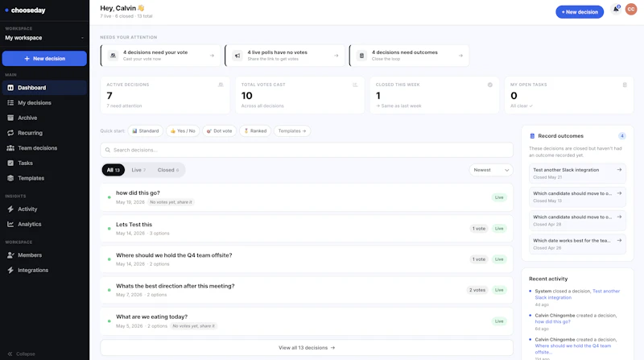
Task: Open the how did this go? decision
Action: pos(307,197)
